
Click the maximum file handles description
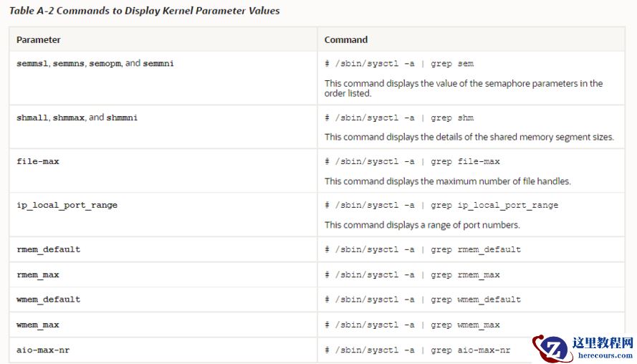447,181
